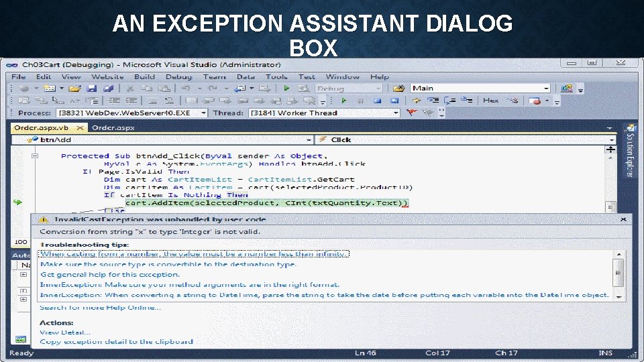The height and width of the screenshot is (362, 644).
Task: Open the Website menu
Action: [107, 76]
